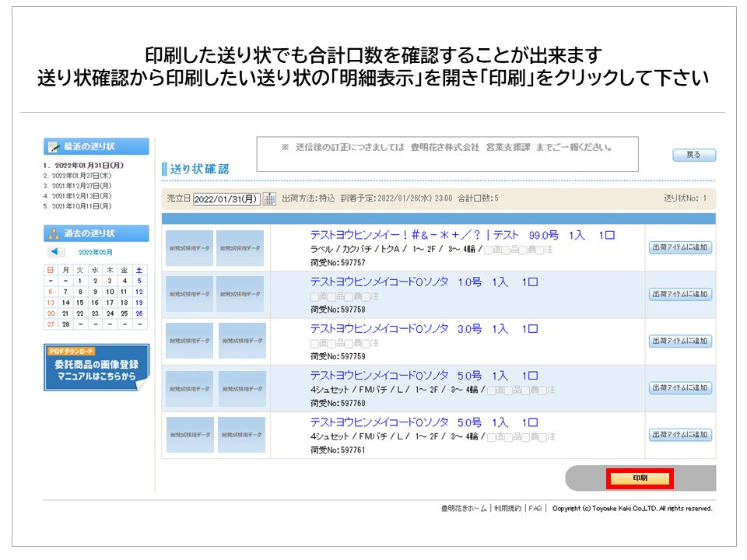Click the 売立日 date input field
Image resolution: width=747 pixels, height=560 pixels.
226,198
